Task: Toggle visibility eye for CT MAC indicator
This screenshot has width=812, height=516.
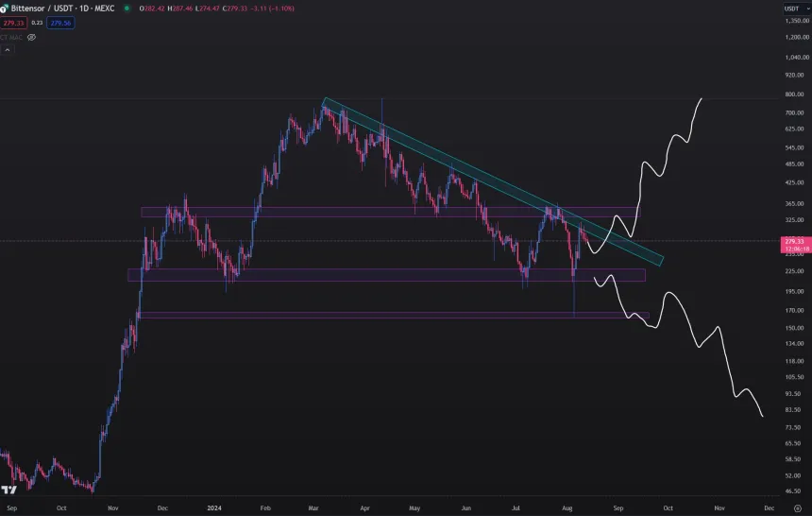Action: (x=31, y=37)
